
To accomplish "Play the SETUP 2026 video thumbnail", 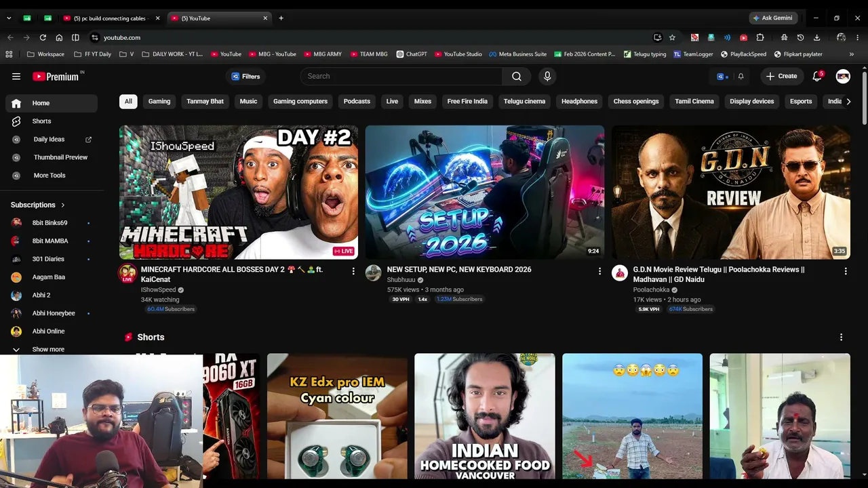I will pyautogui.click(x=485, y=192).
